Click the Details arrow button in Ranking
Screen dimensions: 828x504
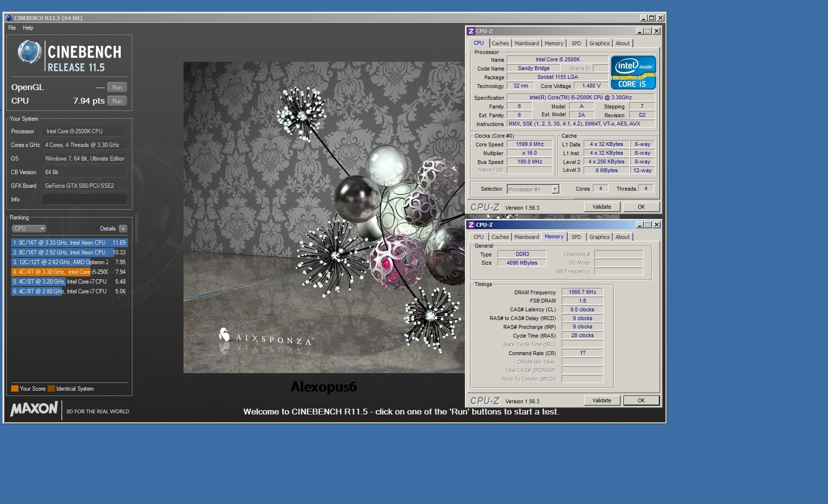coord(123,229)
